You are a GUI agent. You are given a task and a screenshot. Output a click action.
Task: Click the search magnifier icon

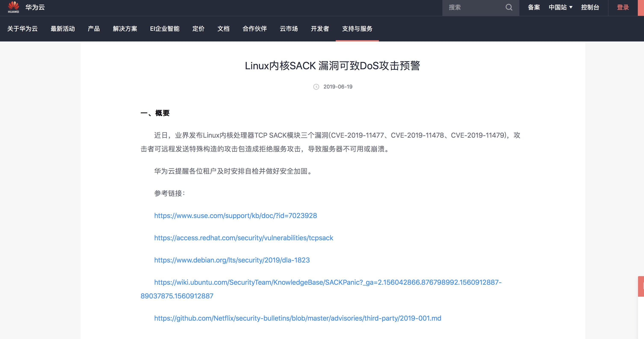[x=509, y=7]
